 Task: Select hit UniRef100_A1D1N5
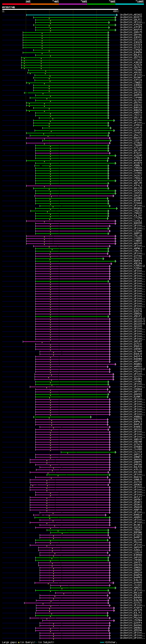(x=131, y=156)
